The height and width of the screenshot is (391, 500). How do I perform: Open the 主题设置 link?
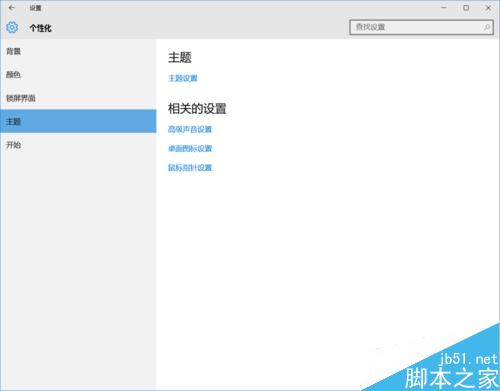(183, 78)
